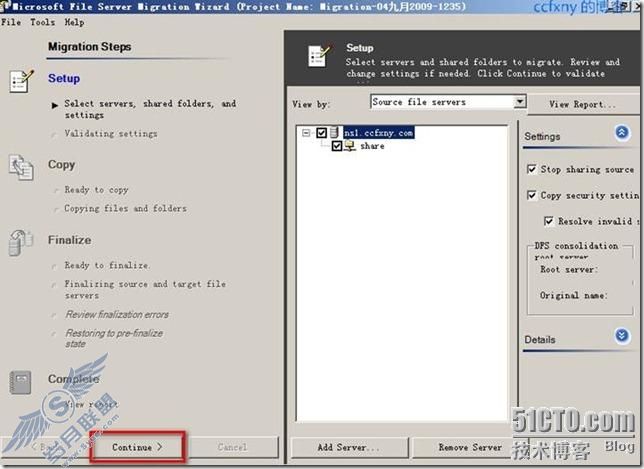
Task: Open the Help menu
Action: [74, 22]
